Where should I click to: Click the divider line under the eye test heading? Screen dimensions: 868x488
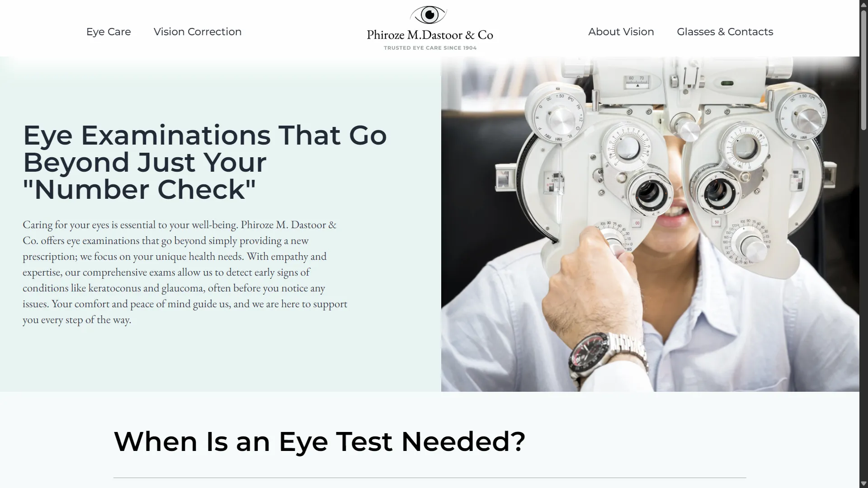(429, 478)
